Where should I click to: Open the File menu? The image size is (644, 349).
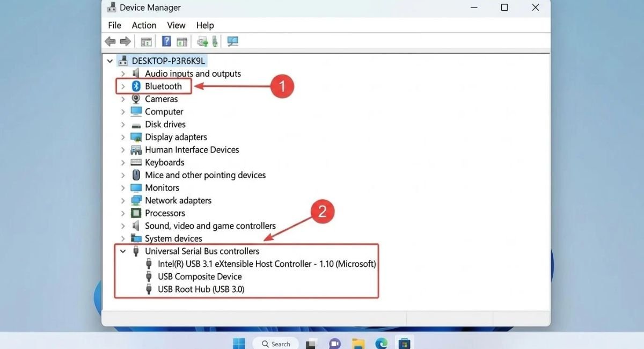[114, 25]
